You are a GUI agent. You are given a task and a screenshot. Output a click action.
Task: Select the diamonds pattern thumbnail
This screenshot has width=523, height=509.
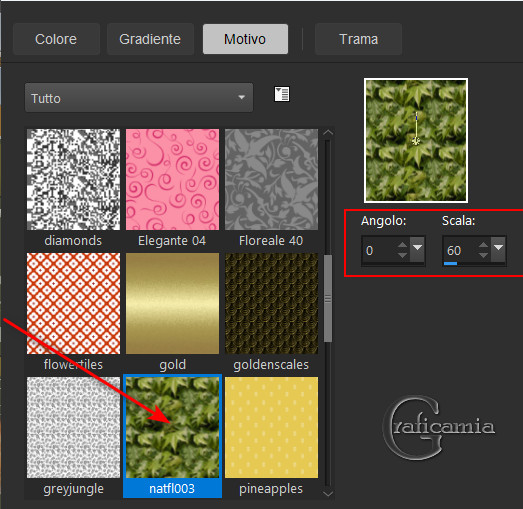(x=73, y=180)
